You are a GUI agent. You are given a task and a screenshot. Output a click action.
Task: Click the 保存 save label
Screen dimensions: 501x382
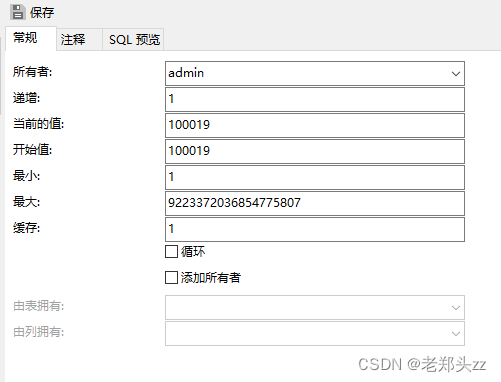coord(42,13)
